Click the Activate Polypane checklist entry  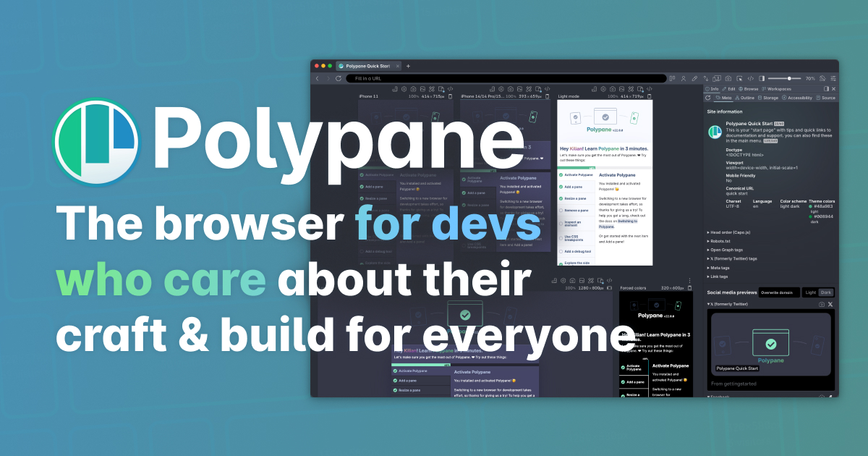pos(579,175)
